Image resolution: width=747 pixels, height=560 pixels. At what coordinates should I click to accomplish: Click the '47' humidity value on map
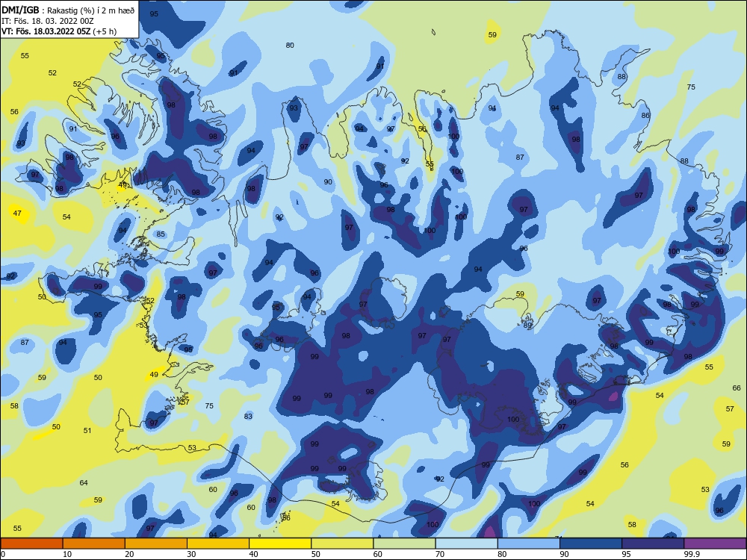click(x=17, y=213)
